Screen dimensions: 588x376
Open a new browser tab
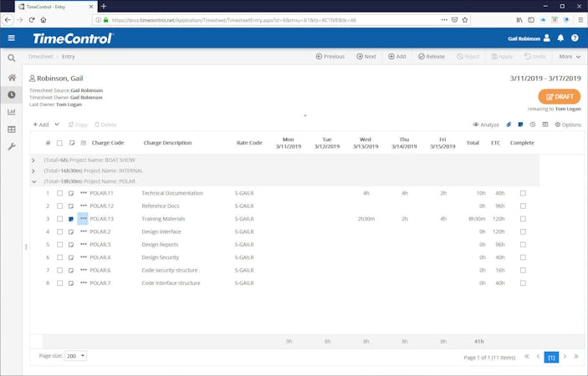pyautogui.click(x=104, y=7)
